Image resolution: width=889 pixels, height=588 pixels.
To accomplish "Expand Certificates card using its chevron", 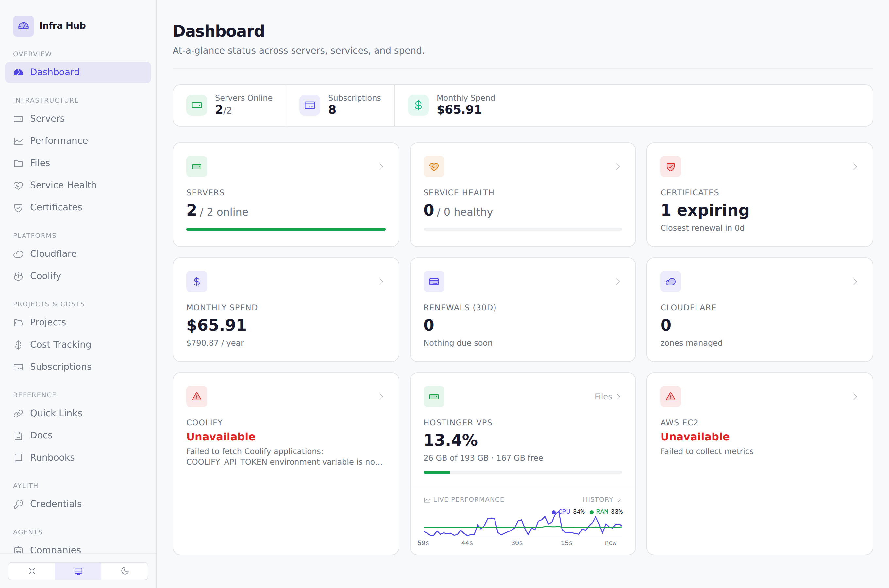I will pos(855,167).
